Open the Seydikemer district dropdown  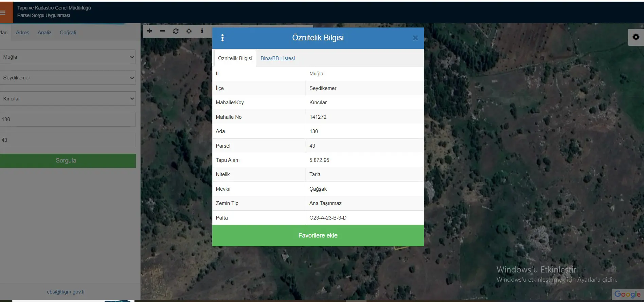(68, 78)
